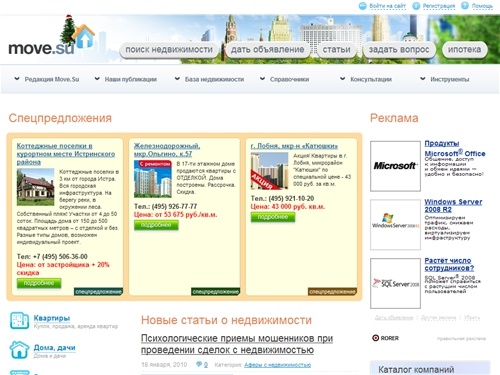Open Растёт число сотрудников ad link
Image resolution: width=500 pixels, height=375 pixels.
click(449, 264)
